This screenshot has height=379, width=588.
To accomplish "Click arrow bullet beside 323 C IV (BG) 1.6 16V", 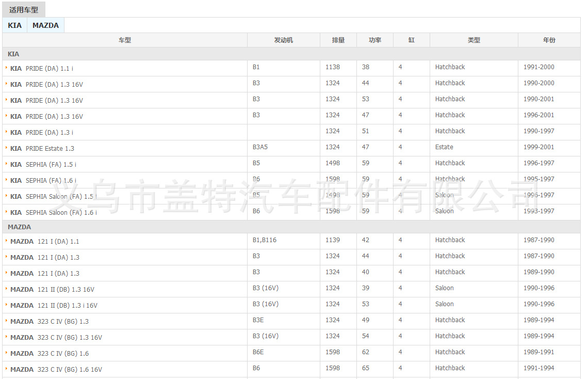I will [6, 369].
